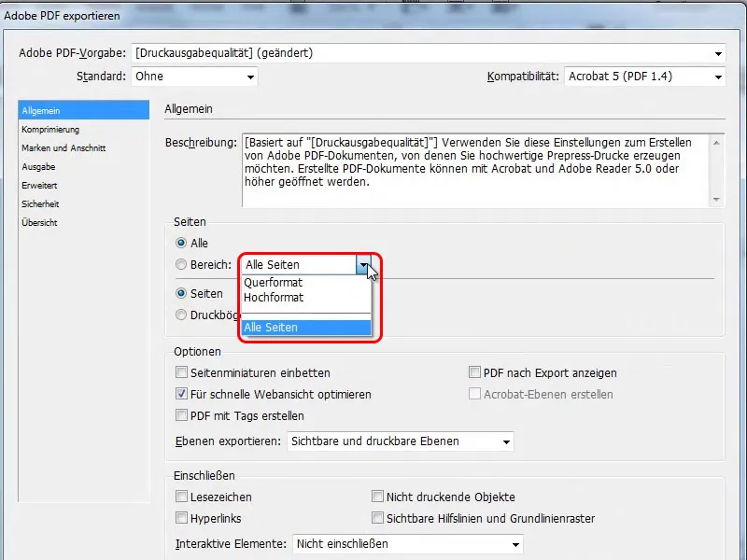Click the Beschreibung scrollbar down arrow
Viewport: 747px width, 560px height.
click(x=716, y=200)
